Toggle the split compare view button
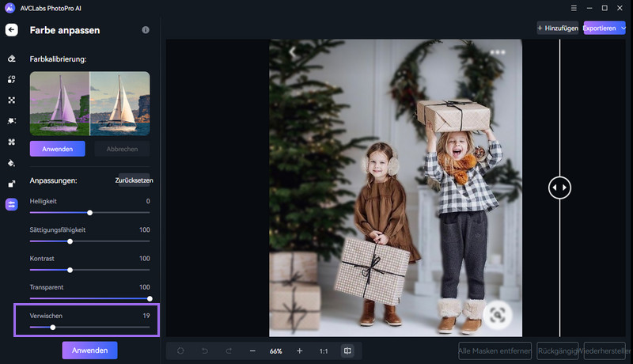Screen dimensions: 633x364 click(x=347, y=351)
